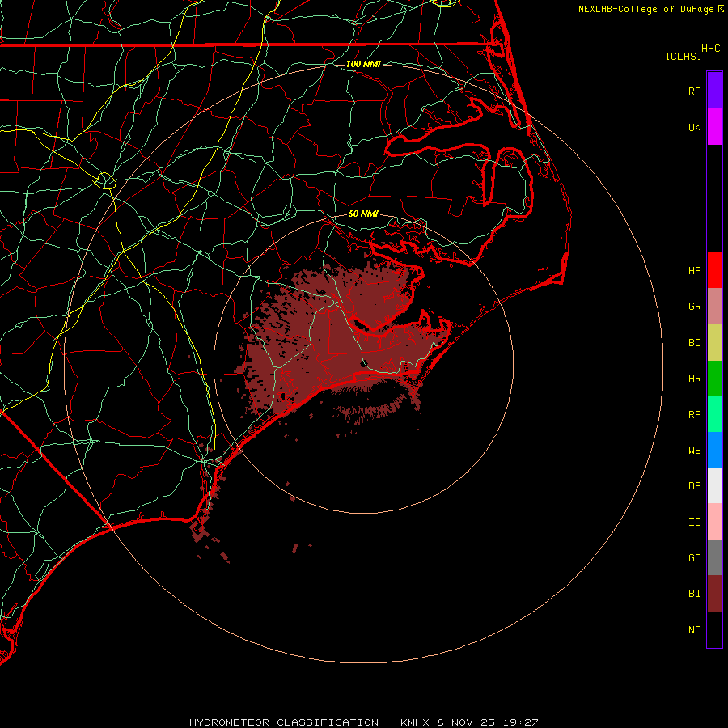The height and width of the screenshot is (728, 728).
Task: Click the 100 NMI range ring label
Action: click(363, 64)
